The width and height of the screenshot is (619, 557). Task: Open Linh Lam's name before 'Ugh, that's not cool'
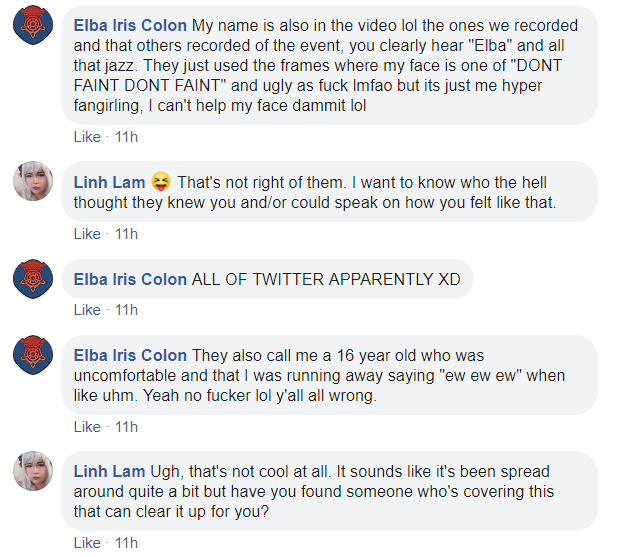tap(109, 472)
